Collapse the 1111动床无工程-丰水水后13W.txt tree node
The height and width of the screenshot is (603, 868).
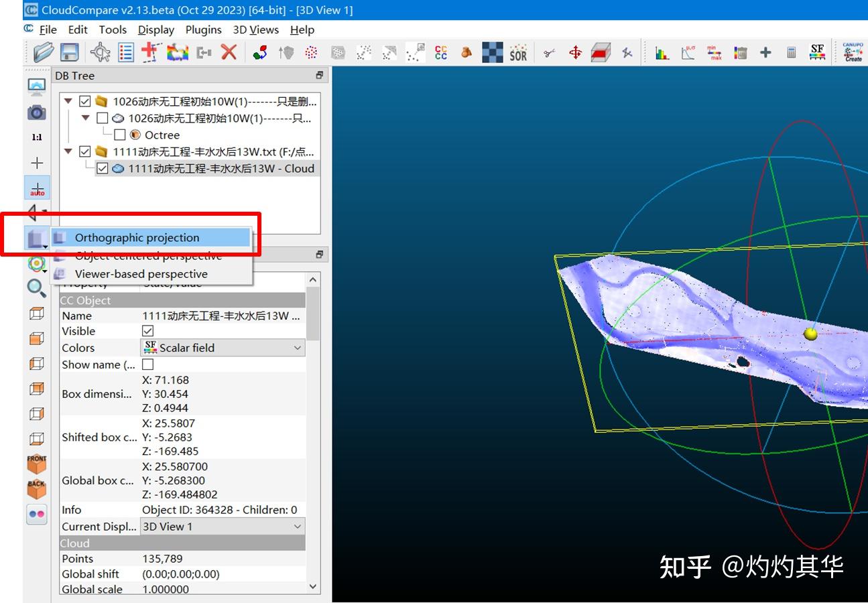[68, 151]
